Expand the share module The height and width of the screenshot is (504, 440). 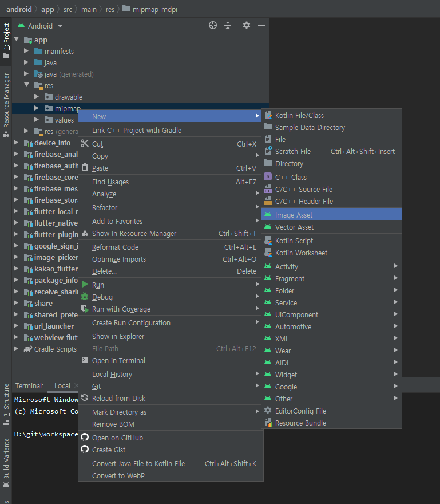(16, 303)
